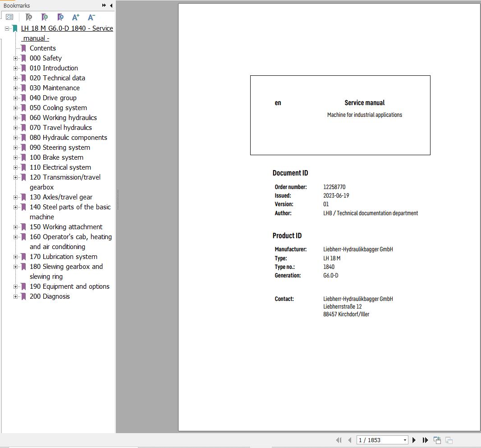
Task: Click the greyed next view icon
Action: 449,440
